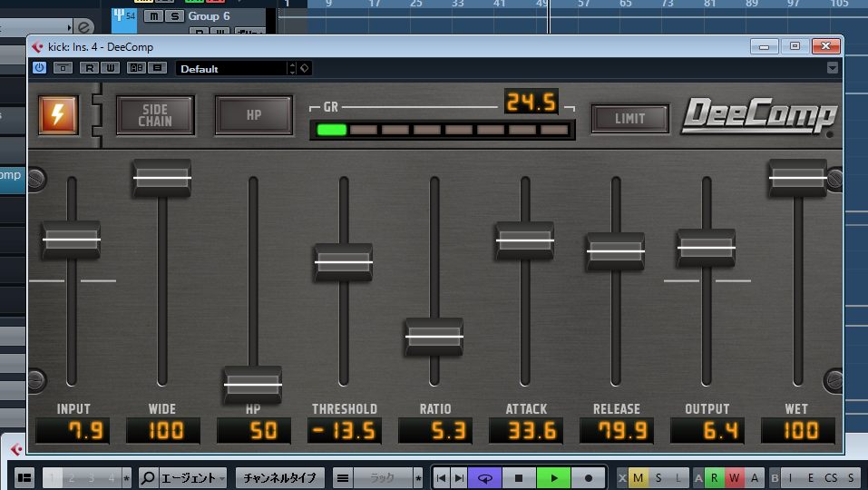This screenshot has width=868, height=490.
Task: Mute the Group 6 track
Action: [153, 16]
